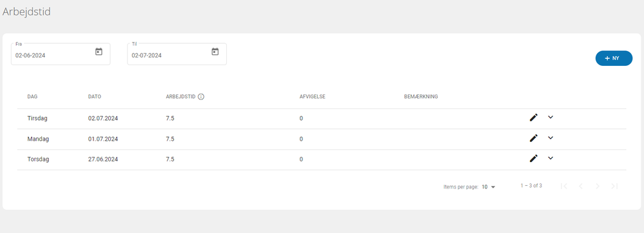Image resolution: width=644 pixels, height=233 pixels.
Task: Edit the Torsdag 27.06.2024 entry
Action: coord(534,158)
